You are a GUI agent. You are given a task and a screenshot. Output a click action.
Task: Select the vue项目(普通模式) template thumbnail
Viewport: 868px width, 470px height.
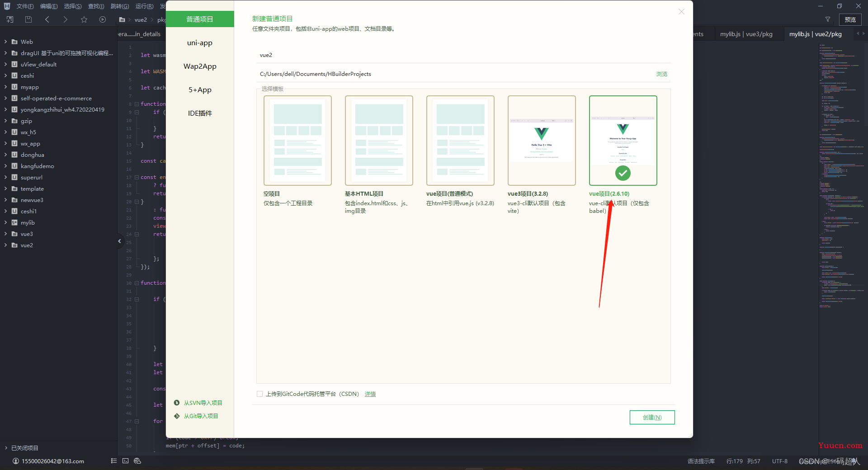click(x=460, y=140)
